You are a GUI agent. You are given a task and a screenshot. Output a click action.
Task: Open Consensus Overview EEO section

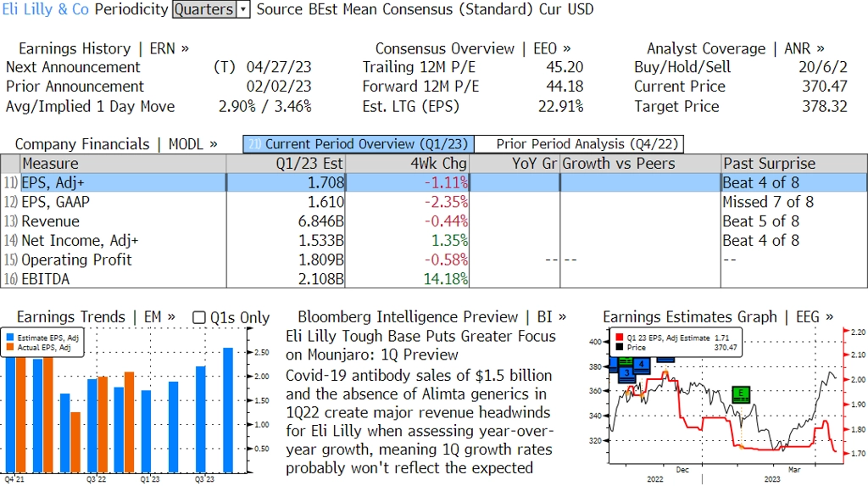click(x=473, y=48)
